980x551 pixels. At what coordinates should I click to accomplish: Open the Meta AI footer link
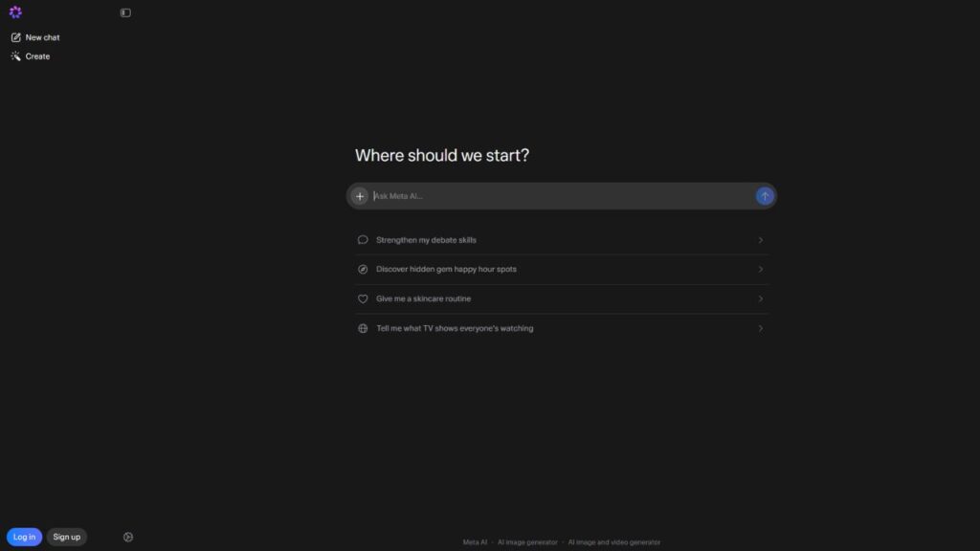click(475, 542)
